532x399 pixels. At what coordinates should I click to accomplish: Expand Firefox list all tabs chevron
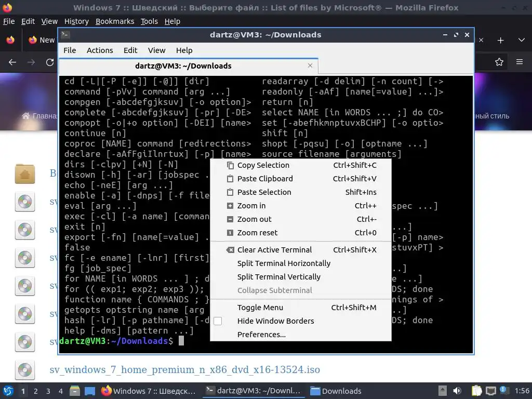522,40
